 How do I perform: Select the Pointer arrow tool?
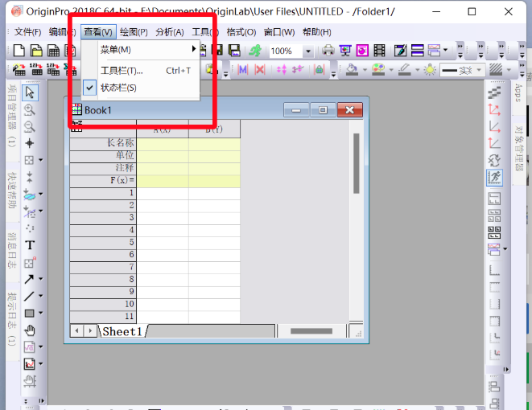30,92
